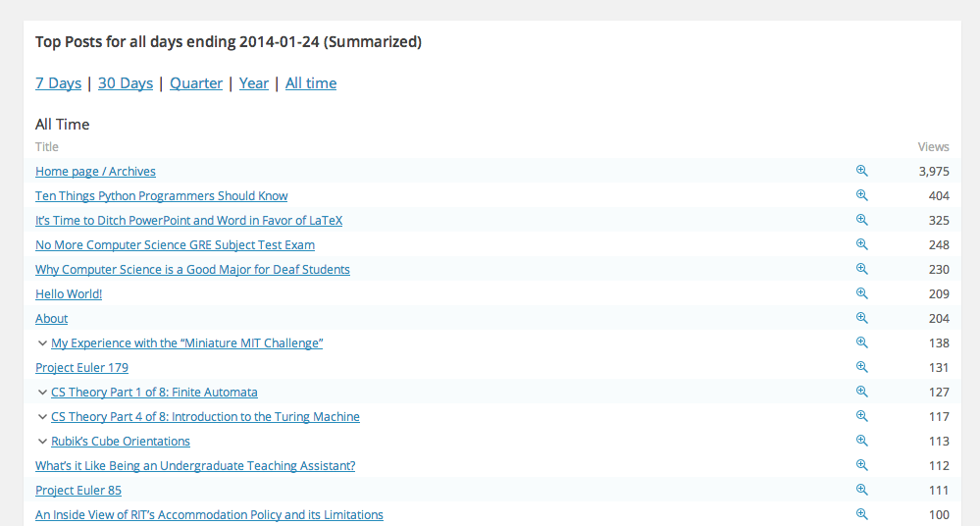
Task: Click the 100 views value
Action: click(x=939, y=515)
